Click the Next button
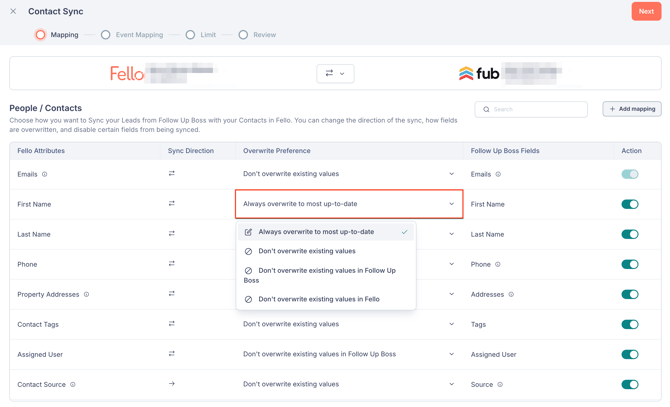 [646, 12]
